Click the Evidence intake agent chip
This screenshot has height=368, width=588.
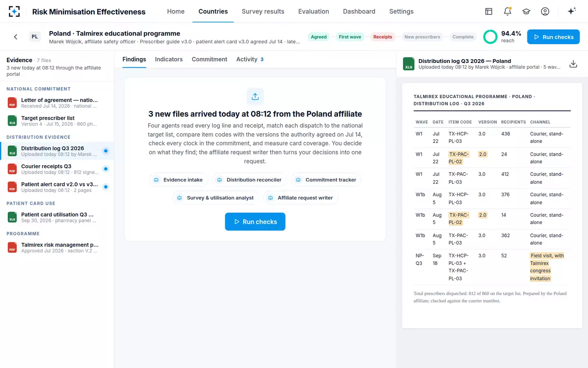click(178, 180)
